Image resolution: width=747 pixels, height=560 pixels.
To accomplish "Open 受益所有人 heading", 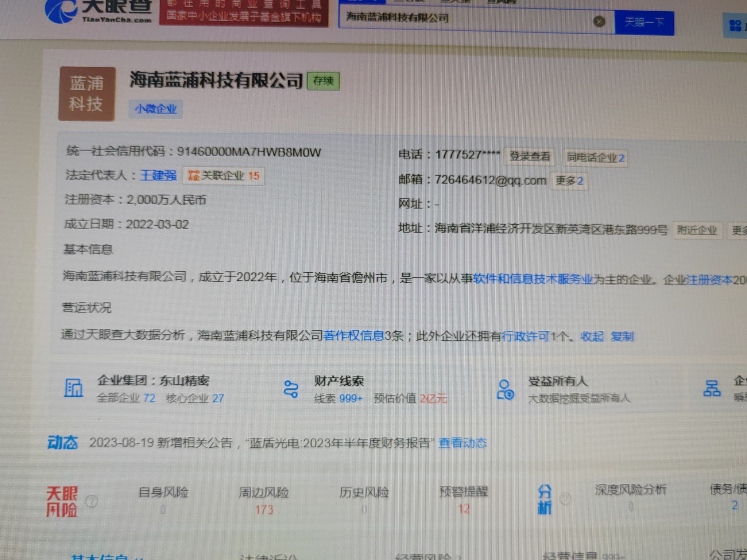I will click(558, 381).
